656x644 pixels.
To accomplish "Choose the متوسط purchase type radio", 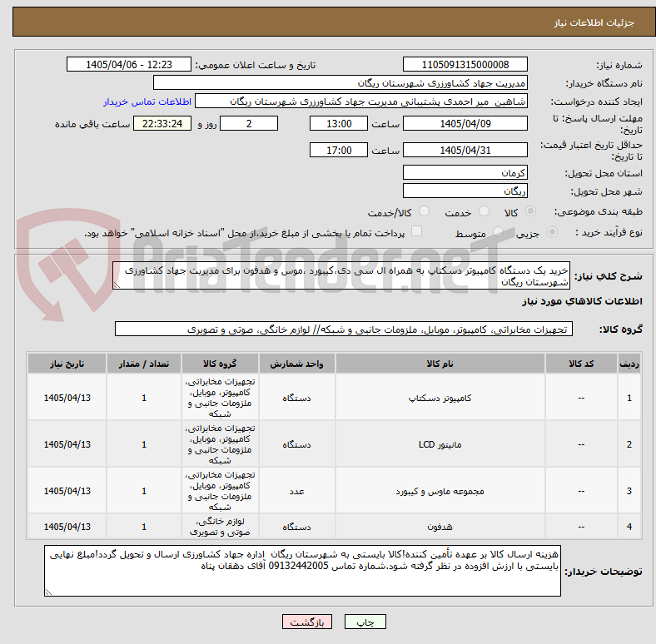I will 498,231.
